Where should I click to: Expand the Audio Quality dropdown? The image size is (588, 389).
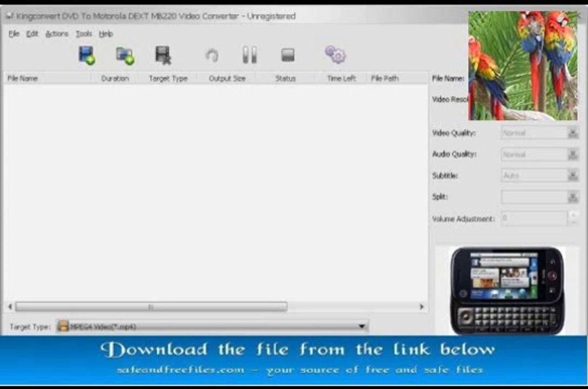coord(573,154)
